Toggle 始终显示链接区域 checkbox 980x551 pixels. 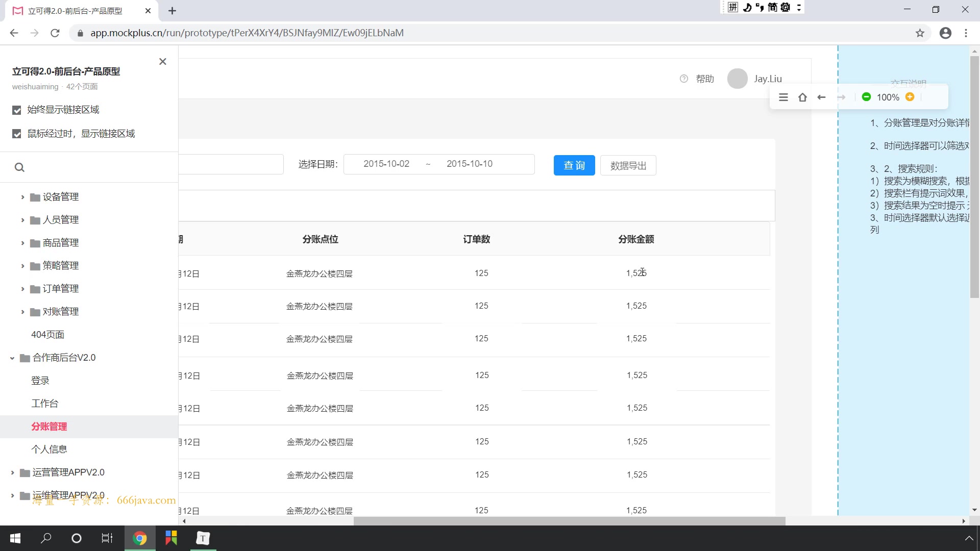[x=17, y=110]
